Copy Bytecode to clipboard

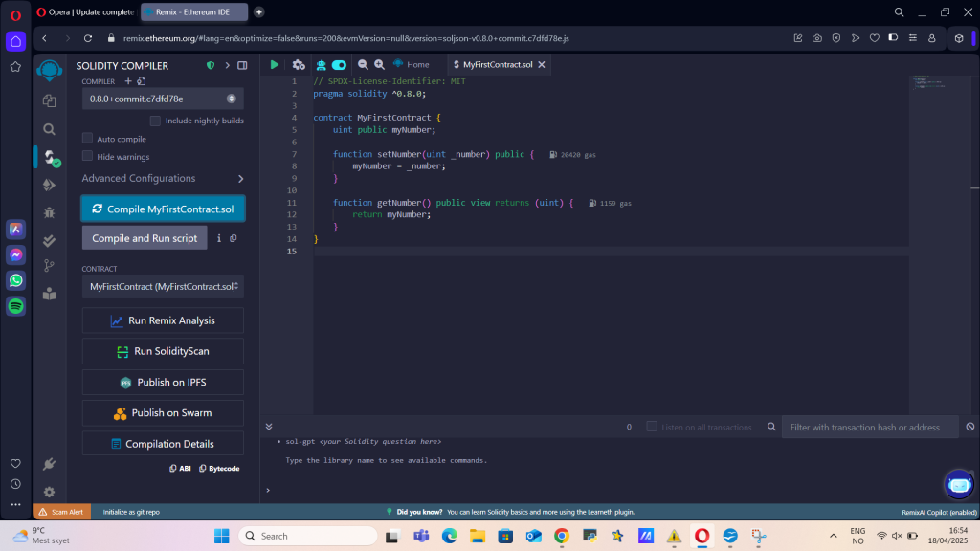(219, 468)
